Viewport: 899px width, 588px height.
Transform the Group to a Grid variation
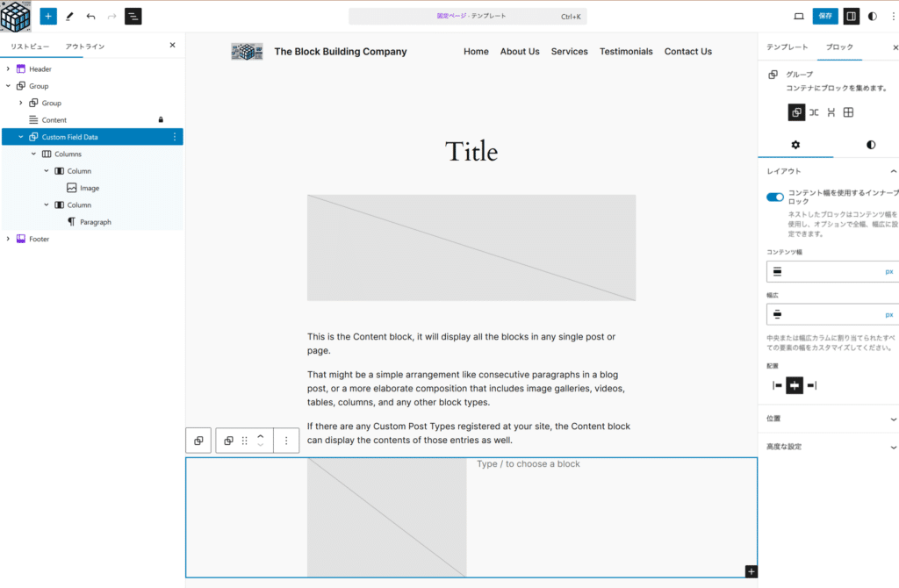pos(848,111)
